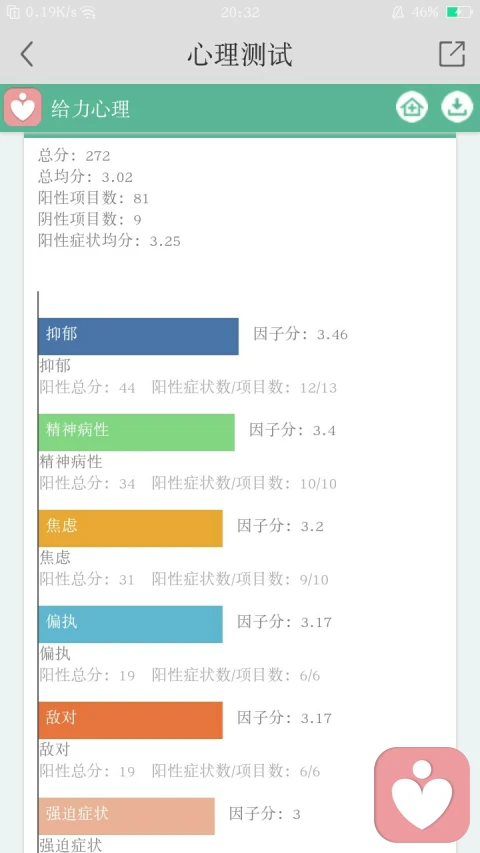
Task: Tap the Wi-Fi icon in the status bar
Action: [x=88, y=13]
